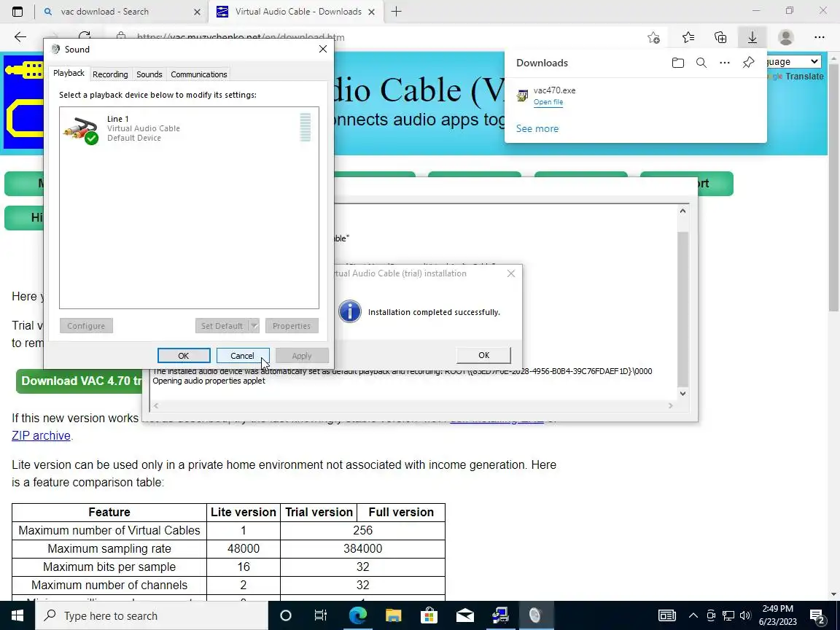Click the disabled Apply button
Screen dimensions: 840x630
[x=302, y=356]
